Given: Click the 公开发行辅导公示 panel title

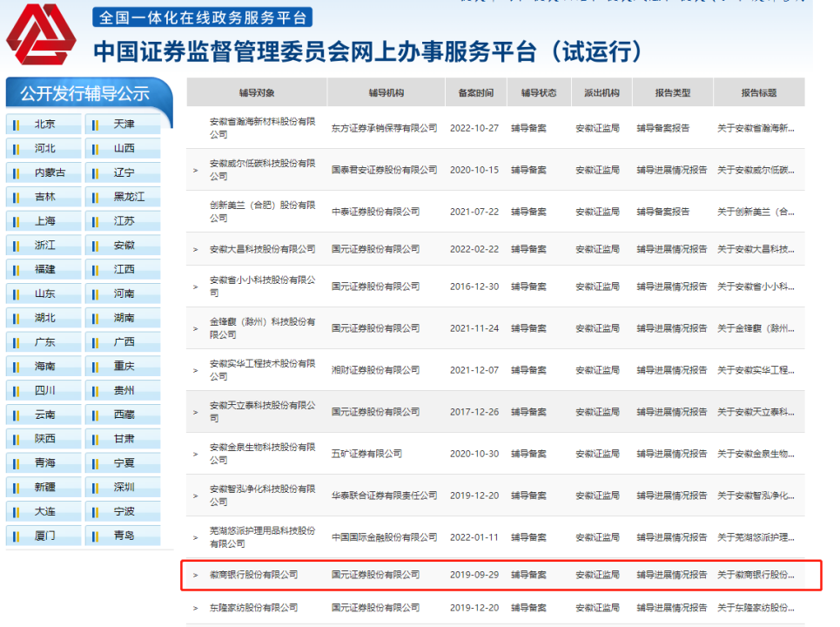Looking at the screenshot, I should (84, 94).
